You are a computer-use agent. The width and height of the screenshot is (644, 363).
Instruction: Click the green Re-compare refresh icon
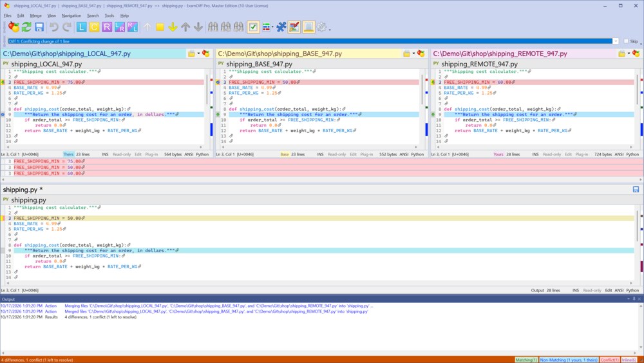pyautogui.click(x=26, y=27)
